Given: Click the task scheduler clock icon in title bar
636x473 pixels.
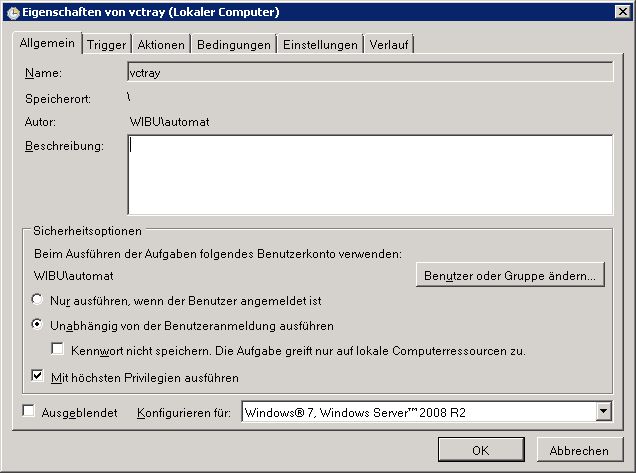Looking at the screenshot, I should click(x=13, y=12).
